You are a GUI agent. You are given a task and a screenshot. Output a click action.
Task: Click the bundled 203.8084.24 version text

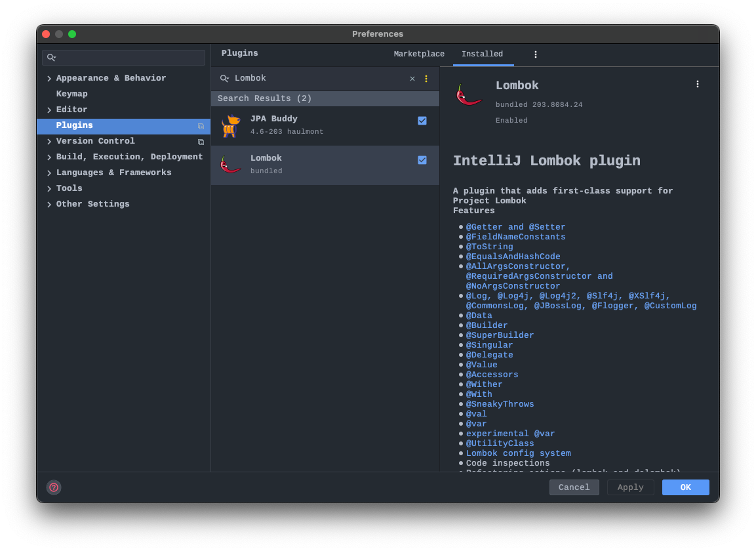tap(538, 105)
